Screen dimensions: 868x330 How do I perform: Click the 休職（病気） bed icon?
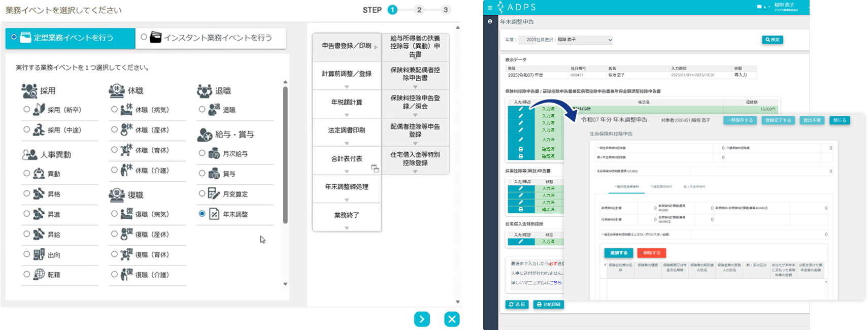point(127,109)
